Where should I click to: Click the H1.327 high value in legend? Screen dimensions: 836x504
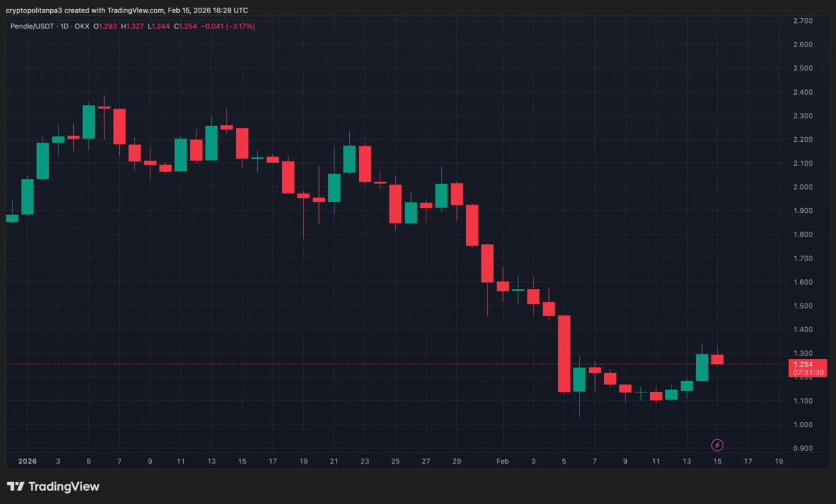(133, 26)
